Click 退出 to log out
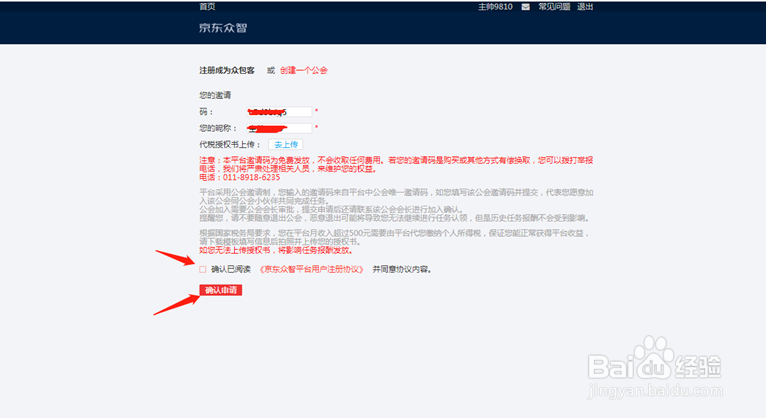 coord(585,6)
